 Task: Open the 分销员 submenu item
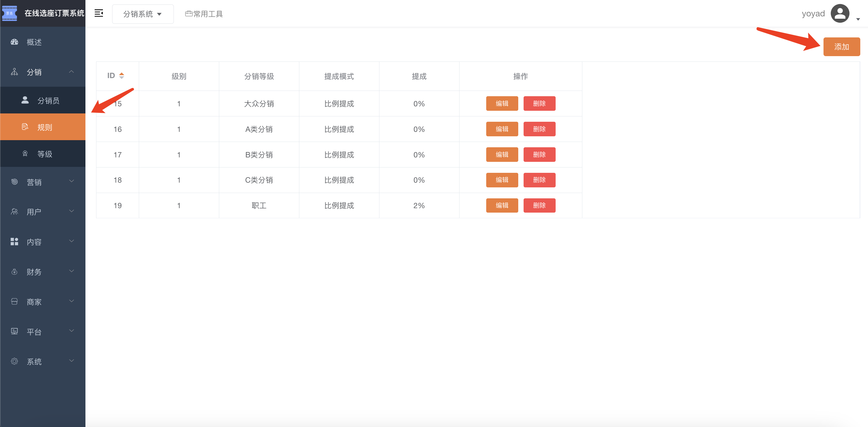pos(43,100)
